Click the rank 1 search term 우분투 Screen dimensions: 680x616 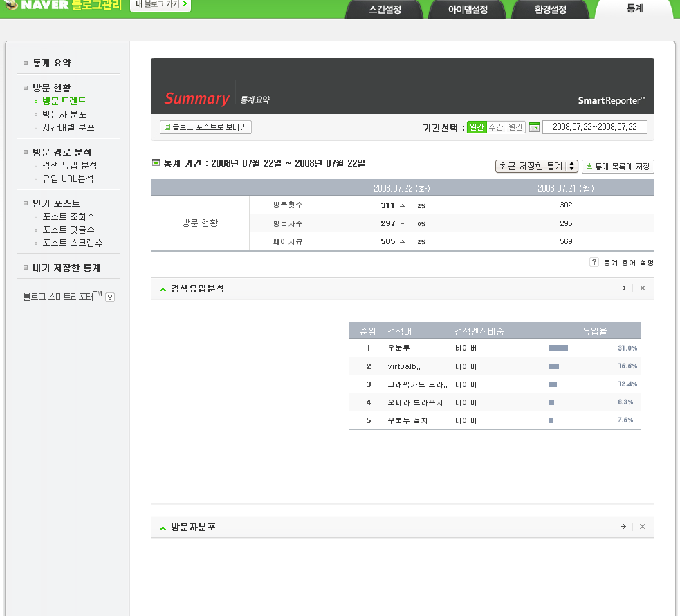click(x=398, y=348)
